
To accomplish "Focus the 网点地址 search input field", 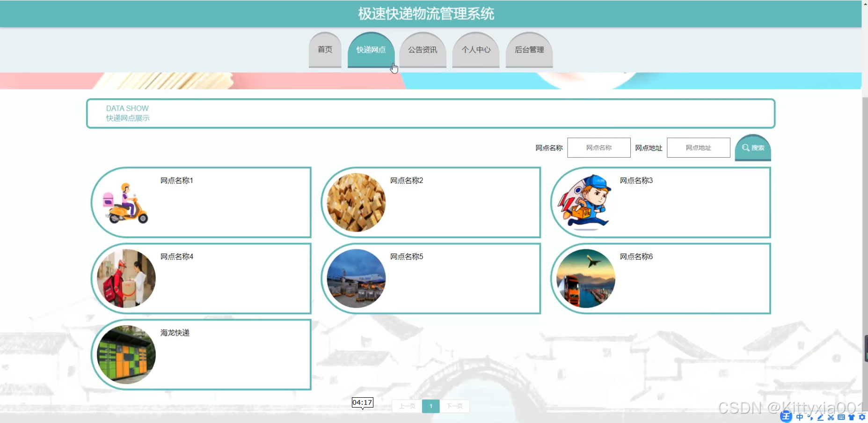I will coord(699,147).
